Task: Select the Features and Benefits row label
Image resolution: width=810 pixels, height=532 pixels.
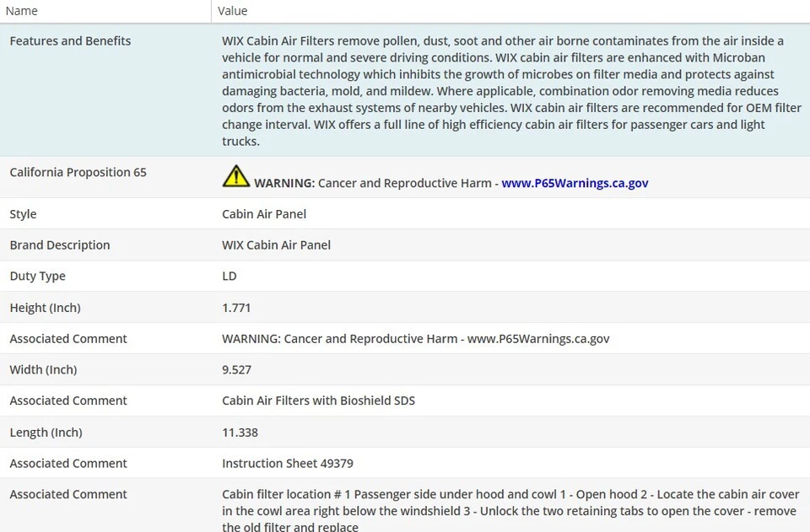Action: click(70, 40)
